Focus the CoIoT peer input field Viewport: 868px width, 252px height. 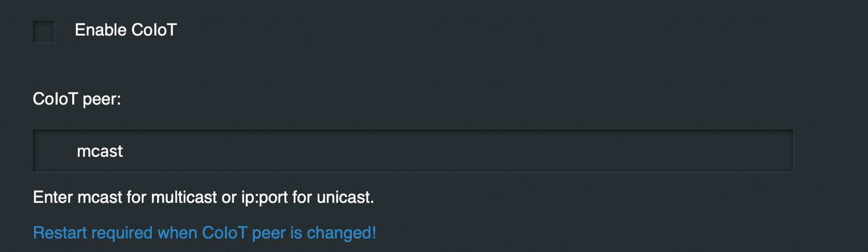click(413, 151)
